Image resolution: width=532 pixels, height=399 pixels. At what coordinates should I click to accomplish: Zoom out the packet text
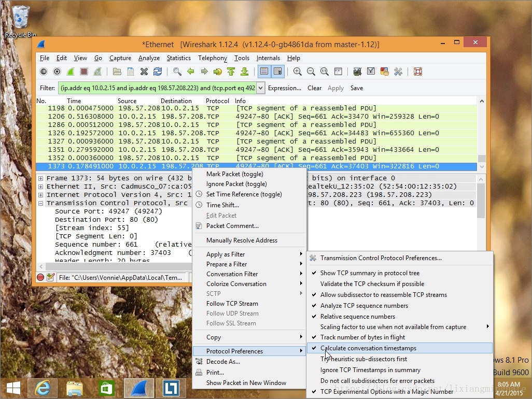coord(311,72)
